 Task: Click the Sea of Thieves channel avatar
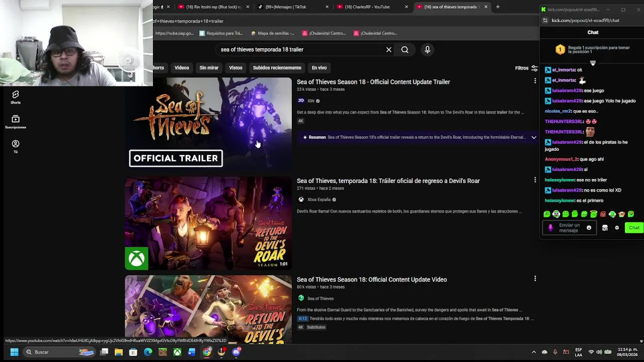301,298
